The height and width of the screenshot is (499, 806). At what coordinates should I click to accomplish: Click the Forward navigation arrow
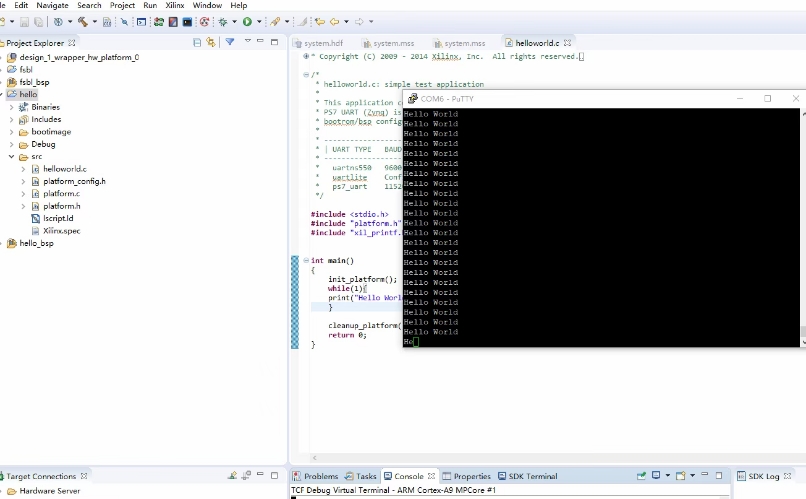(x=359, y=22)
